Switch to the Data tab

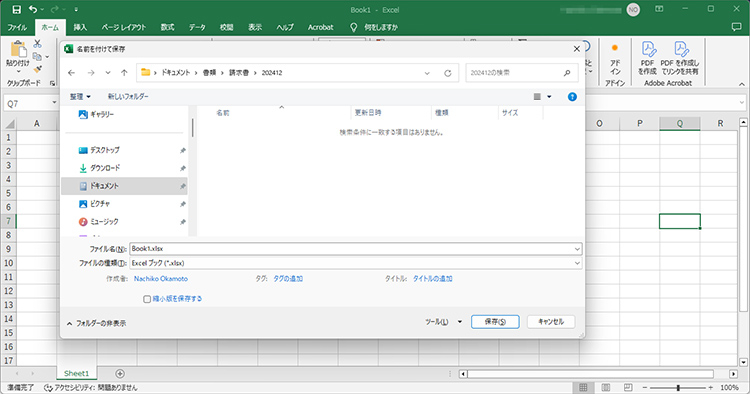tap(197, 27)
